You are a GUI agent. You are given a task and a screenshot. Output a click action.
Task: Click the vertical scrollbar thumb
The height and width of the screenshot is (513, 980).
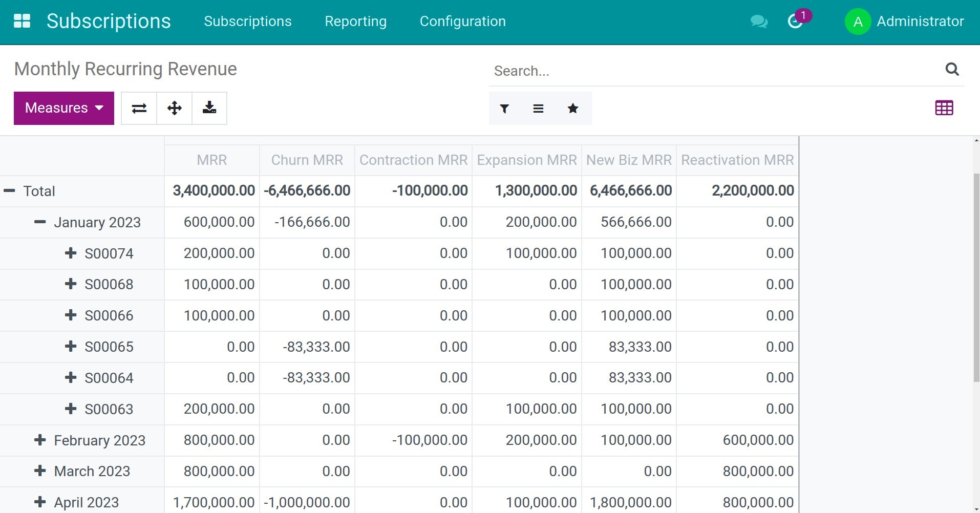point(976,278)
